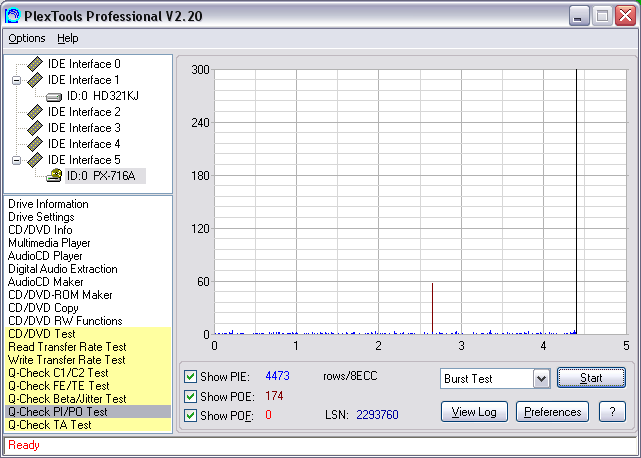Select ID:0 HD321KJ drive in tree

(103, 96)
